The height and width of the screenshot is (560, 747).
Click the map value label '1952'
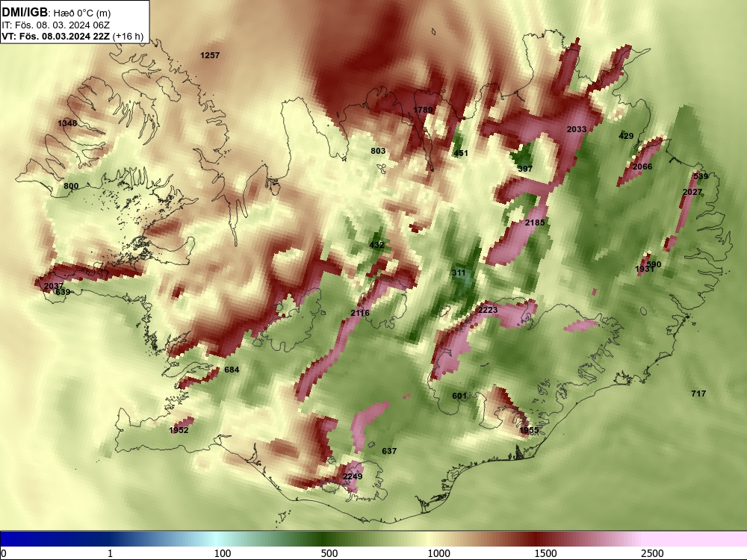tap(179, 430)
